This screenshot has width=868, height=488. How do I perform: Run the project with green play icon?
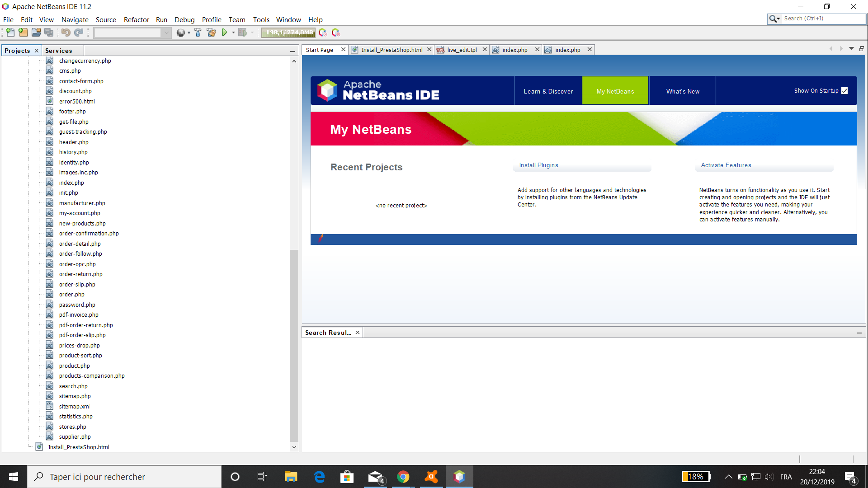pos(224,33)
